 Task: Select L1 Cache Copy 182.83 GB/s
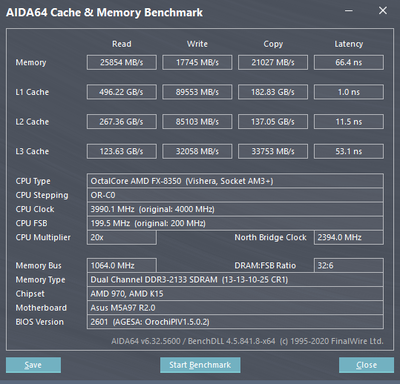273,92
